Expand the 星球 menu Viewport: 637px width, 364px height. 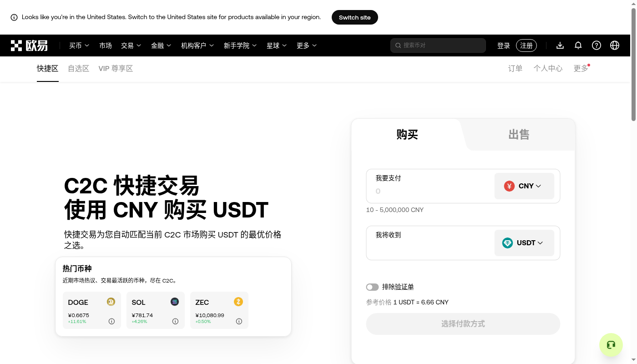point(277,45)
